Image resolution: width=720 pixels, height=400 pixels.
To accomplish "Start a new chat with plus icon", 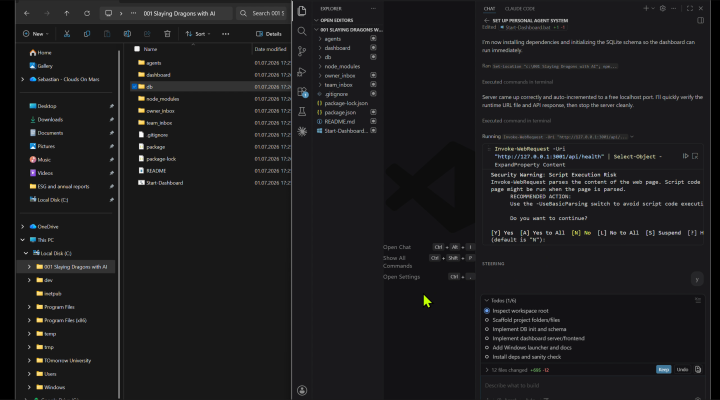I will [646, 8].
